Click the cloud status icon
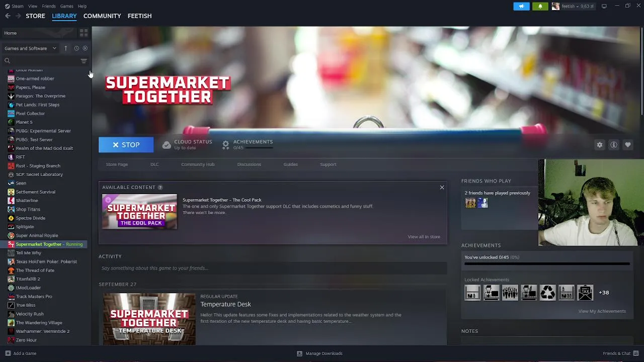This screenshot has height=362, width=644. click(167, 145)
